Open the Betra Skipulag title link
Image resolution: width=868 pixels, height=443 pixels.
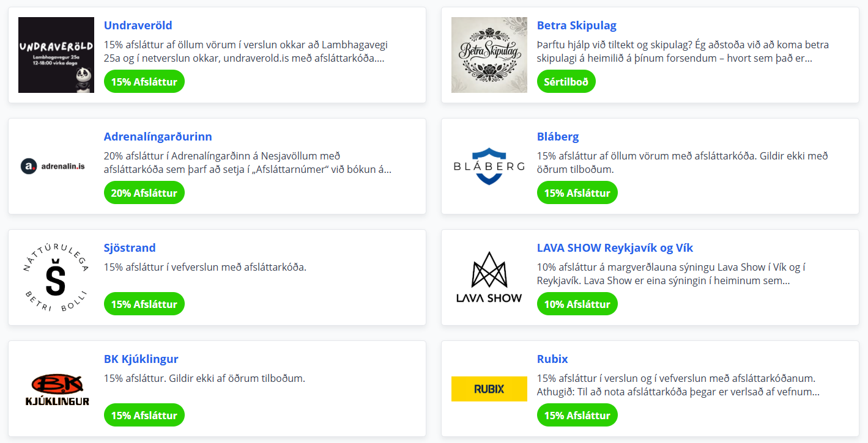pyautogui.click(x=577, y=26)
